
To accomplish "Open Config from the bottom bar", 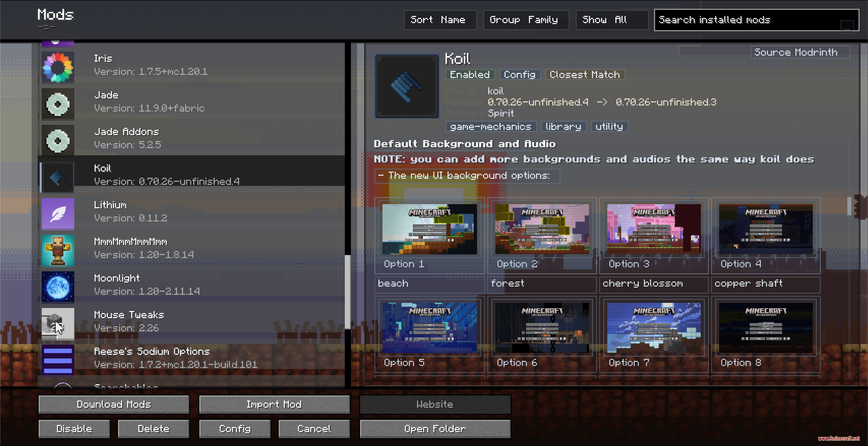I will (x=235, y=429).
